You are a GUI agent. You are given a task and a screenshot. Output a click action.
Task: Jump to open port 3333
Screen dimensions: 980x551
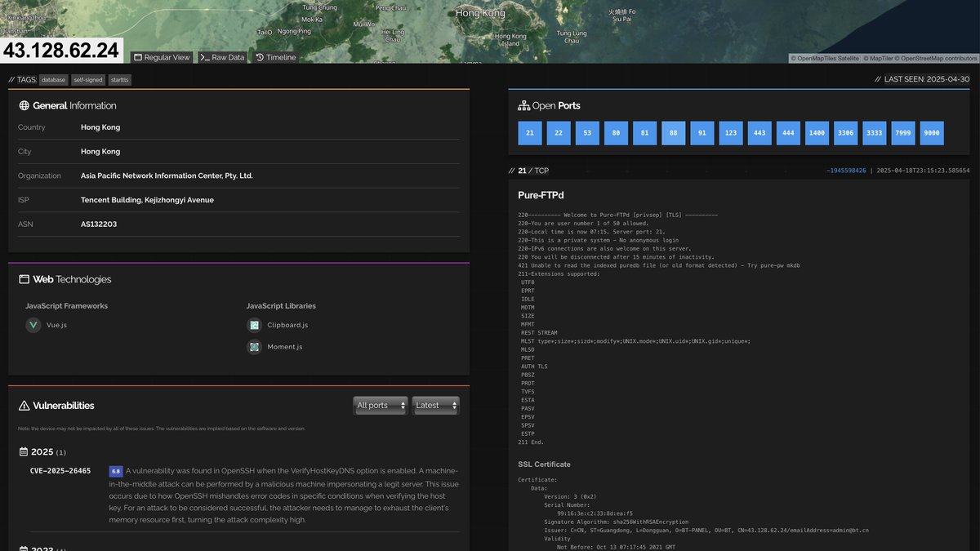[x=874, y=133]
